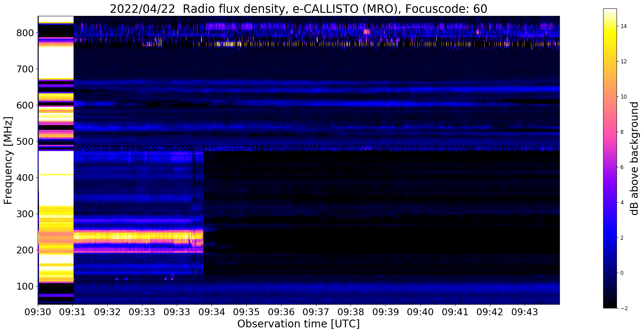
Task: Click the 500 MHz frequency tick label
Action: [x=25, y=141]
